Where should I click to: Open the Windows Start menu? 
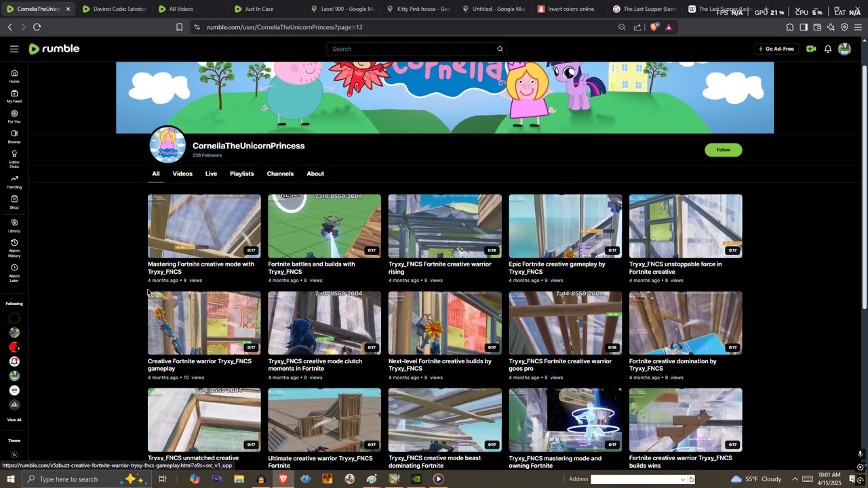point(10,479)
